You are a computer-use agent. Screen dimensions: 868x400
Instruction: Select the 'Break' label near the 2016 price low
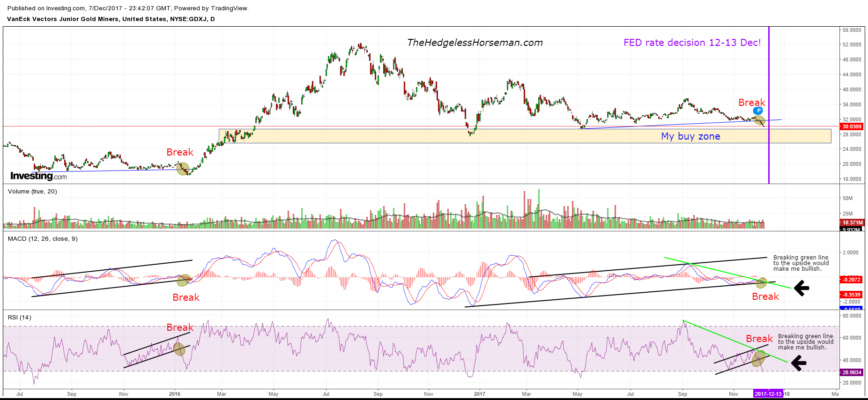(x=180, y=152)
